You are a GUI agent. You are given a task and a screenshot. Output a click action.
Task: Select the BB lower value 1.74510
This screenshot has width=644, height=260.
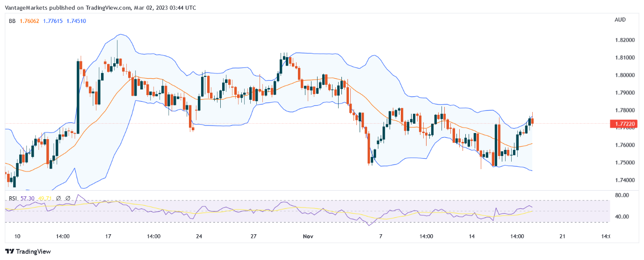pos(76,21)
